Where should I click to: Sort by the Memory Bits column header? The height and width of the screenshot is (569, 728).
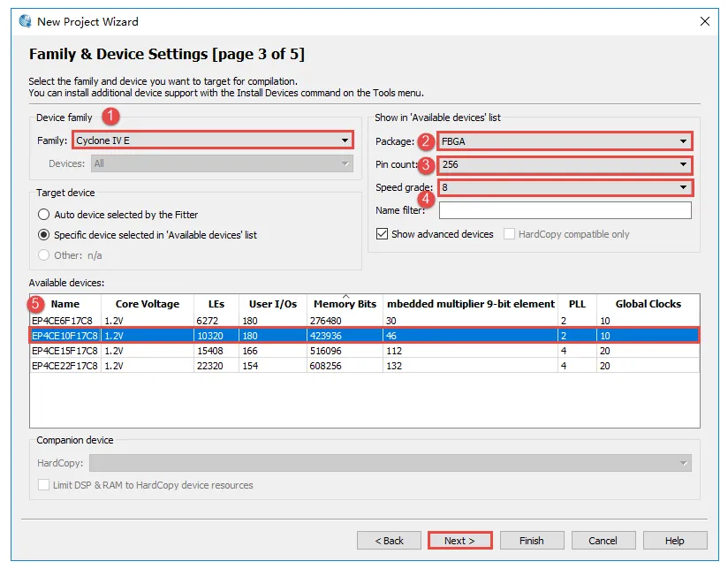point(345,304)
